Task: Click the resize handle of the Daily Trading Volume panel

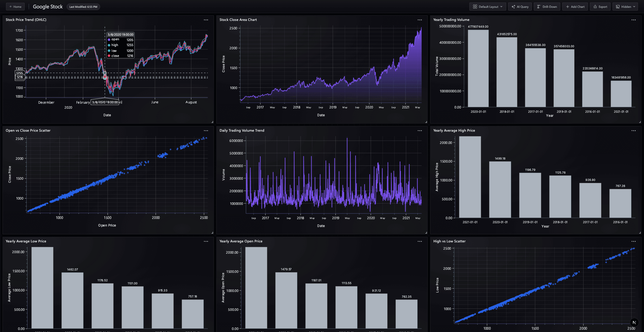Action: pos(426,233)
